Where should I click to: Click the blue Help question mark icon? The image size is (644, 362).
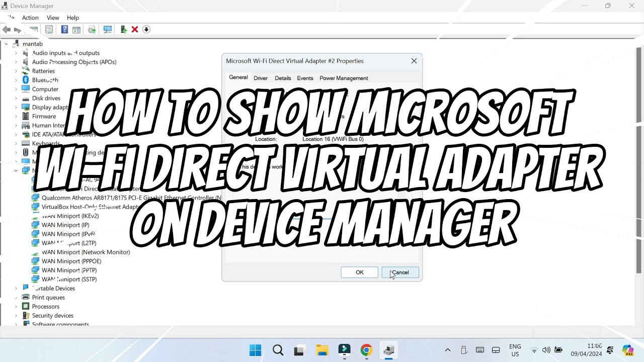click(64, 30)
